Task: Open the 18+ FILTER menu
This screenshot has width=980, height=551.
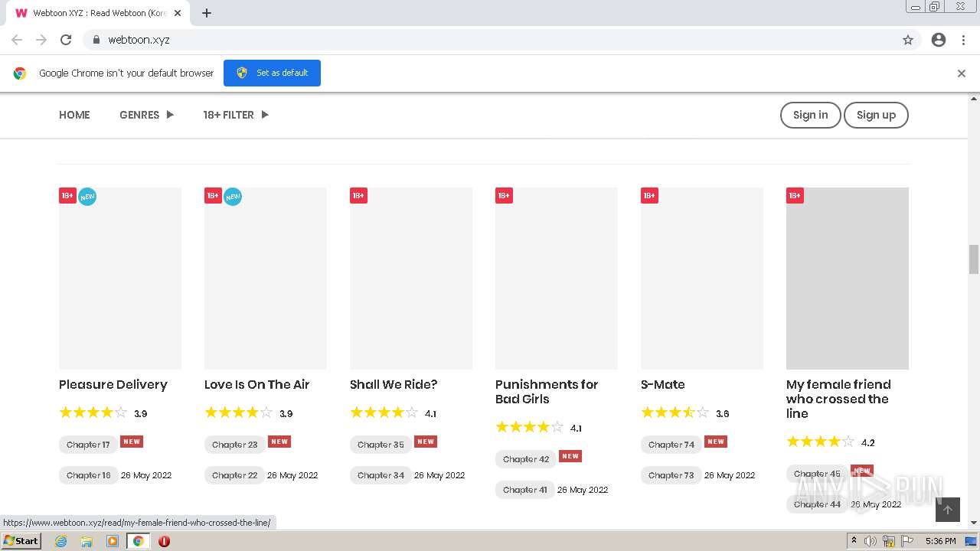Action: [228, 115]
